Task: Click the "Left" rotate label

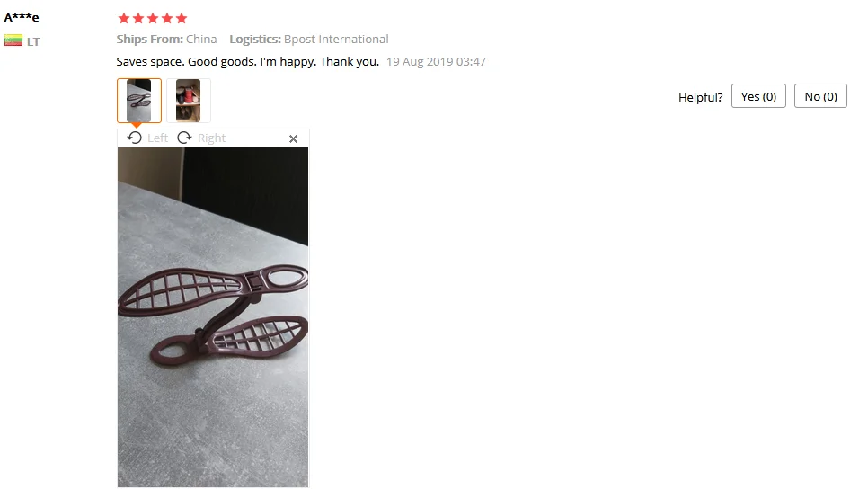Action: point(158,138)
